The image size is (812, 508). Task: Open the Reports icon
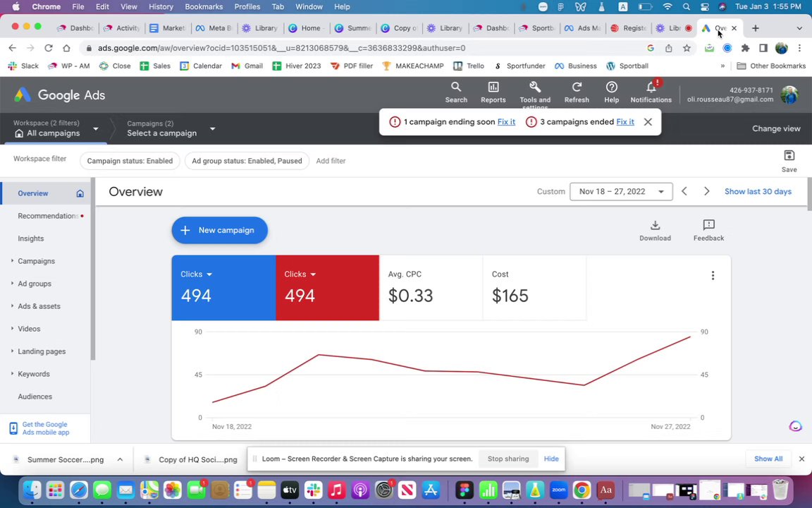tap(493, 92)
